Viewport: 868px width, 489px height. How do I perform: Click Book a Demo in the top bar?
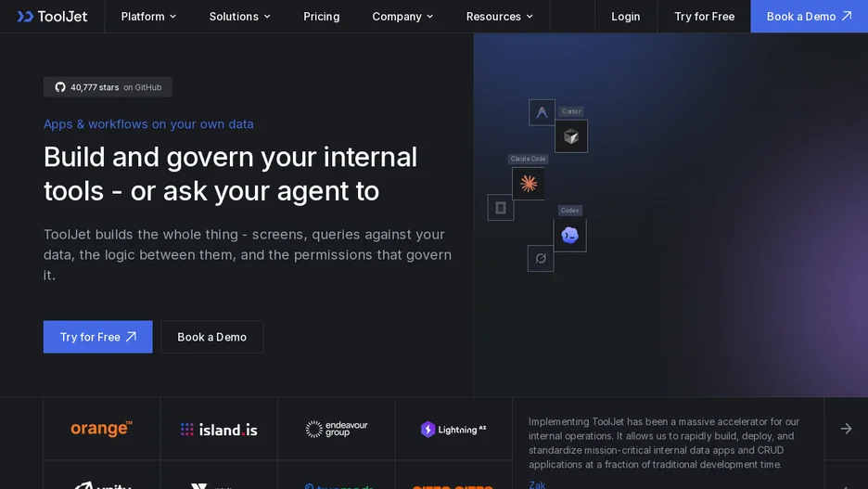click(x=809, y=17)
